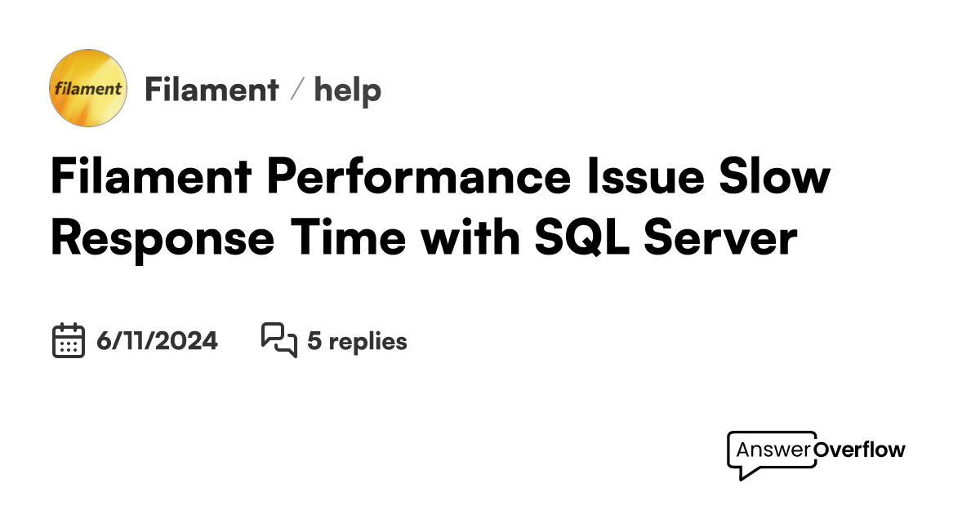980x514 pixels.
Task: Click the word Slow in the title
Action: coord(780,177)
